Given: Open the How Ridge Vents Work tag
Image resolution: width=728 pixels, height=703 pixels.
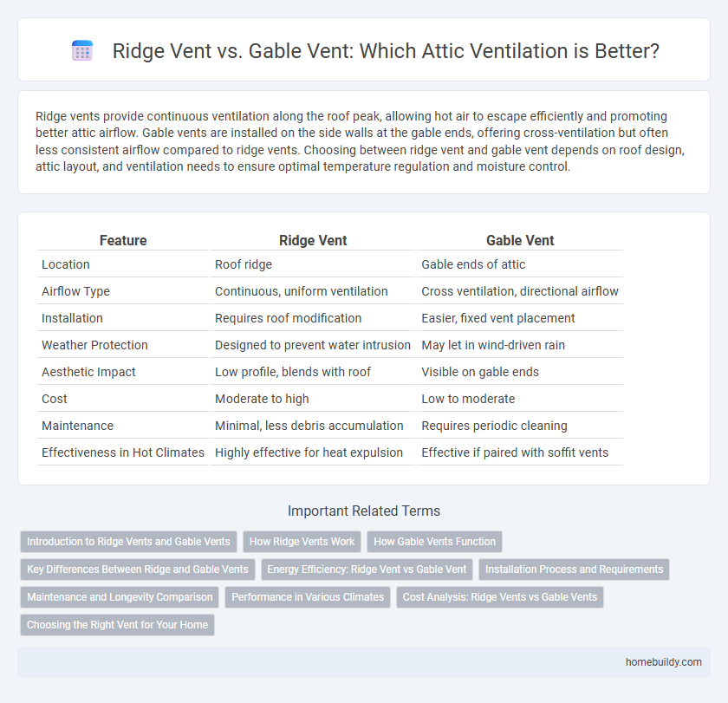Looking at the screenshot, I should tap(302, 542).
